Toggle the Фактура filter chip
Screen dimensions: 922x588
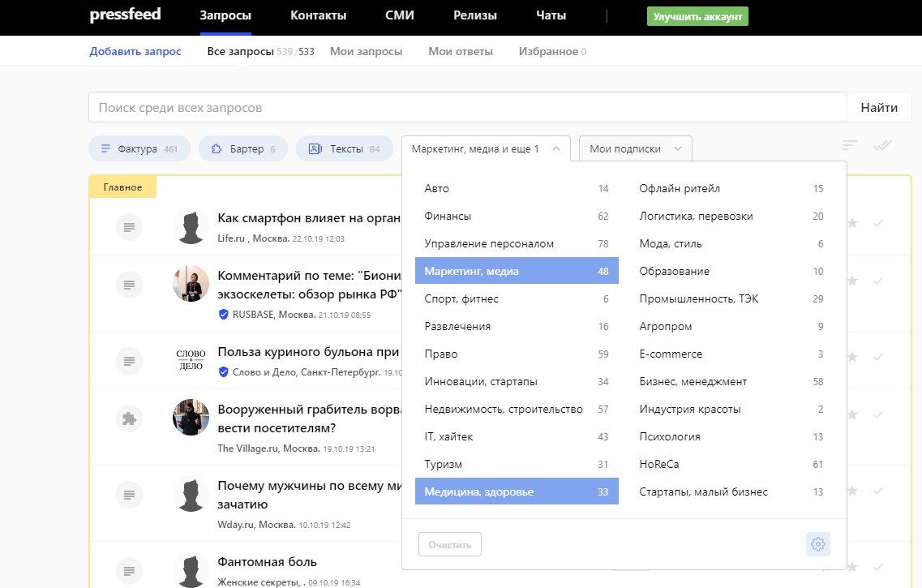139,149
